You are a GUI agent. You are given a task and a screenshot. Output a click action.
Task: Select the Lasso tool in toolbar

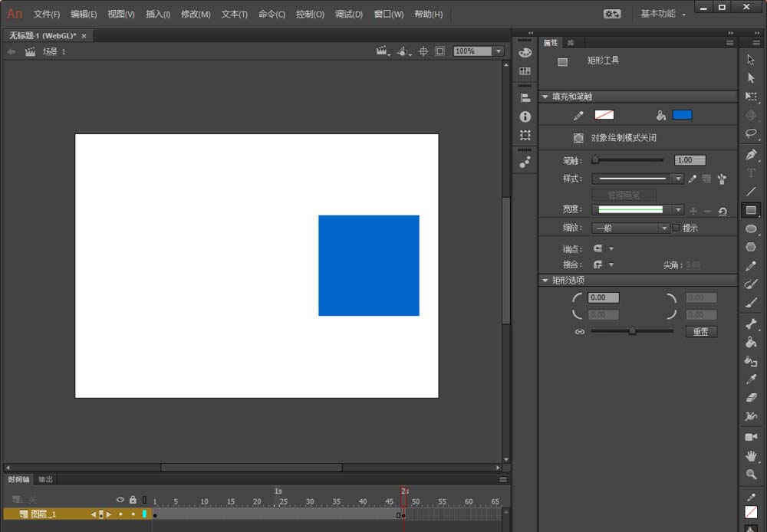[x=751, y=133]
